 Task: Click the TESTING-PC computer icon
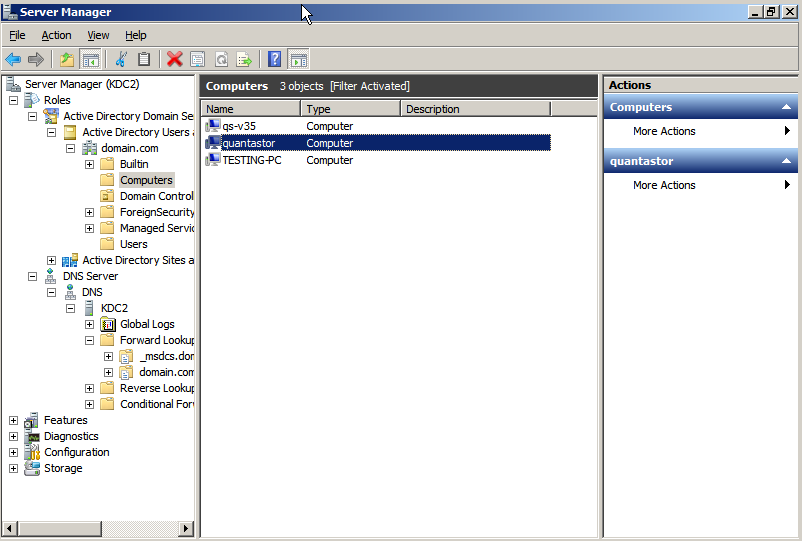pyautogui.click(x=212, y=160)
